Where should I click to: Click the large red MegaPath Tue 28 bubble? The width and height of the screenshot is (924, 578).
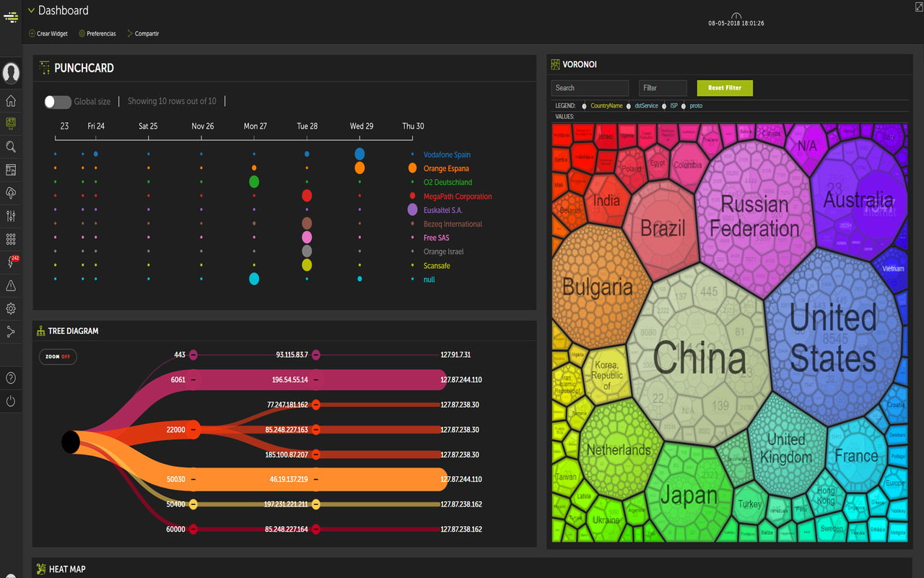click(307, 195)
